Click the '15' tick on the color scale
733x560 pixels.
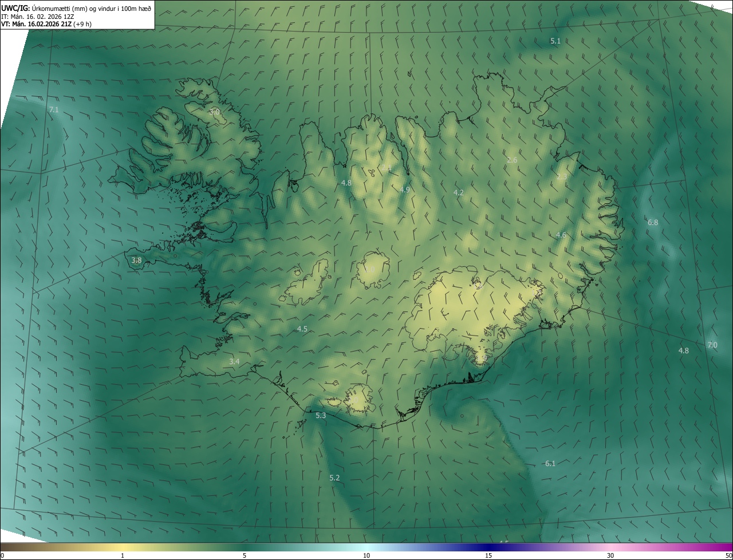[488, 555]
